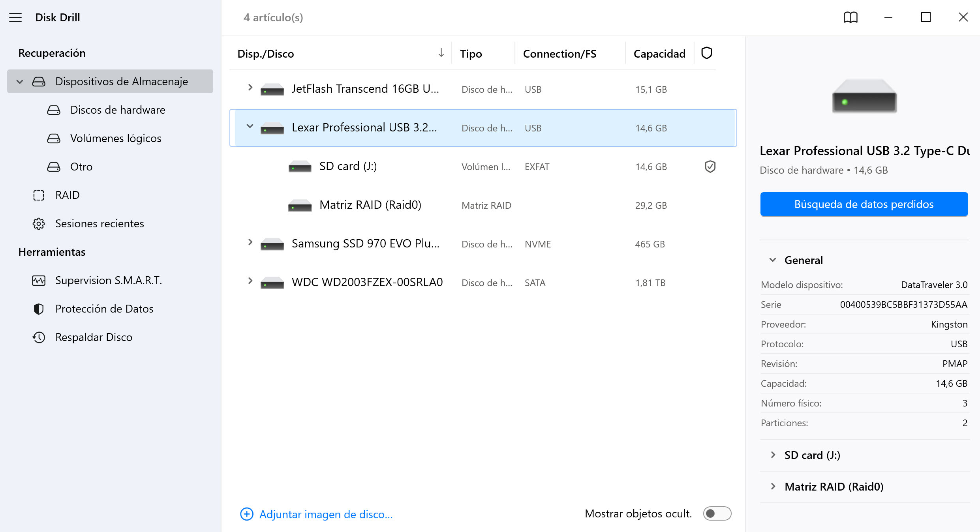Select WDC WD2003FZEX-00SRLA0 disk name

tap(367, 282)
